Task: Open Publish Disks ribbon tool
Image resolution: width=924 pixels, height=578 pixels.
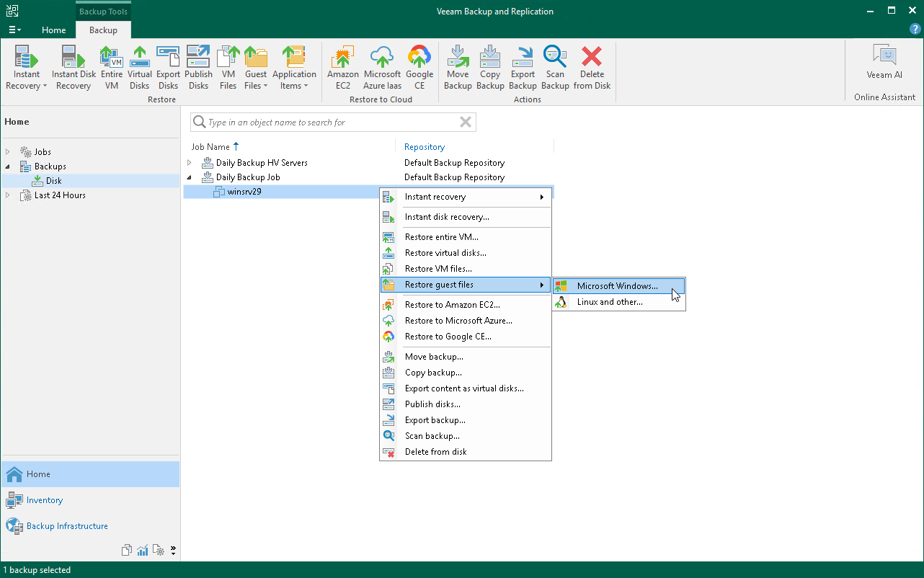Action: coord(198,68)
